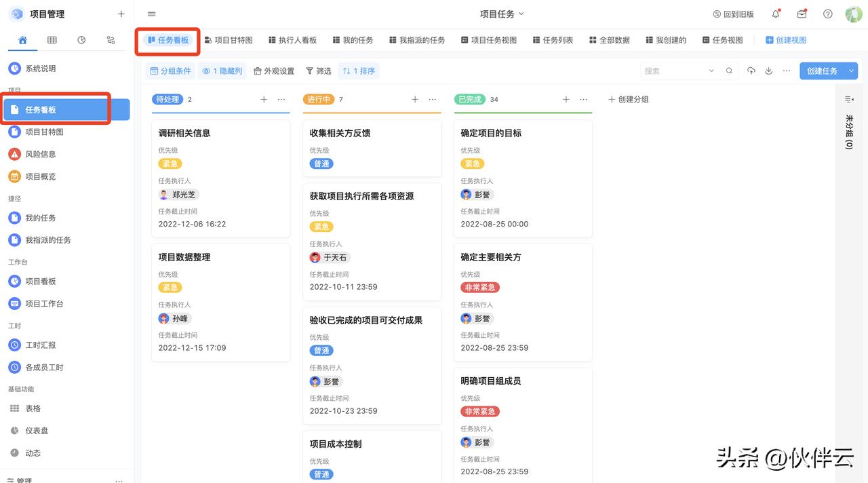The image size is (868, 483).
Task: Select the grid/table icon beside the home icon
Action: pyautogui.click(x=52, y=40)
